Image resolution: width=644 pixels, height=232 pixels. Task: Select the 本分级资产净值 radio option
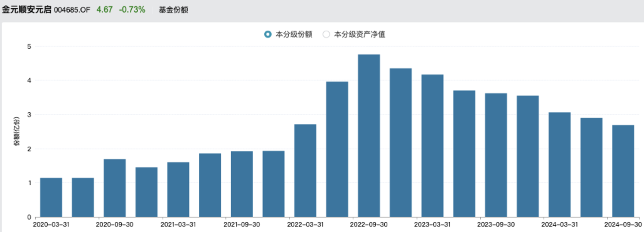326,34
